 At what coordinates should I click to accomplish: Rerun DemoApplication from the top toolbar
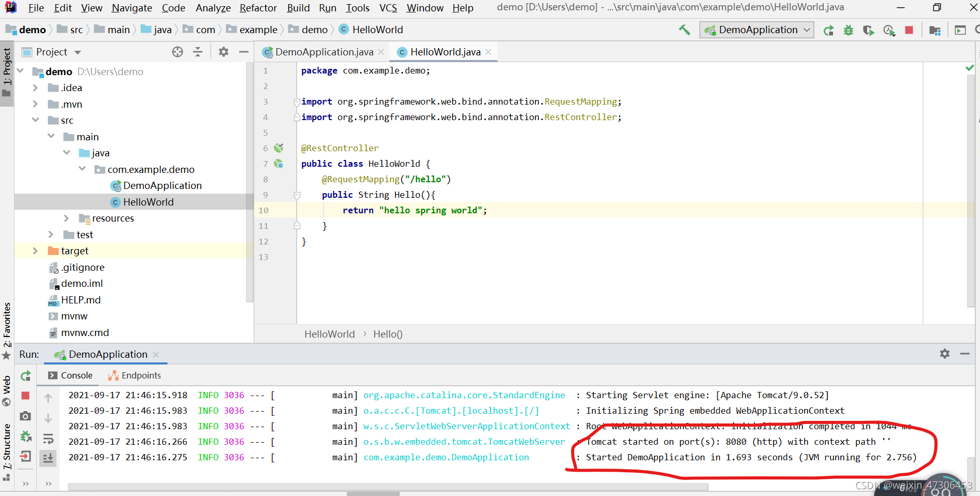(828, 30)
